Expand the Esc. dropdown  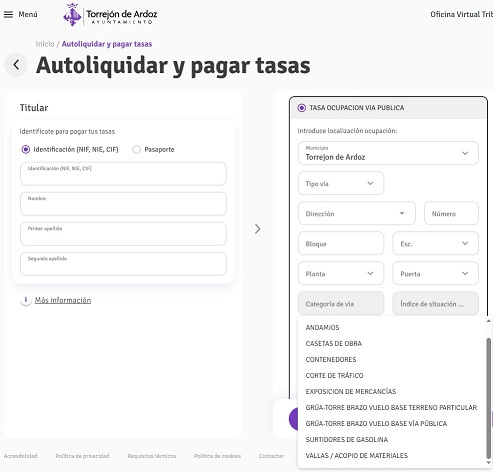coord(436,243)
